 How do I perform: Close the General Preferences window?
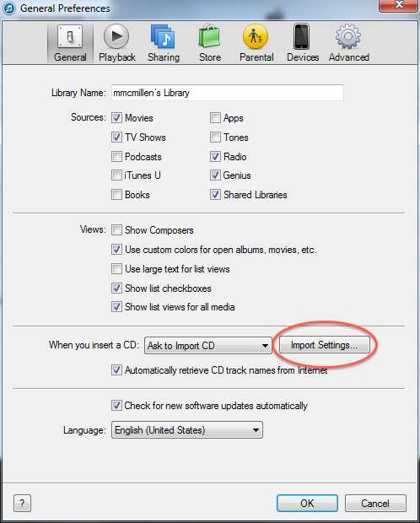click(x=399, y=5)
